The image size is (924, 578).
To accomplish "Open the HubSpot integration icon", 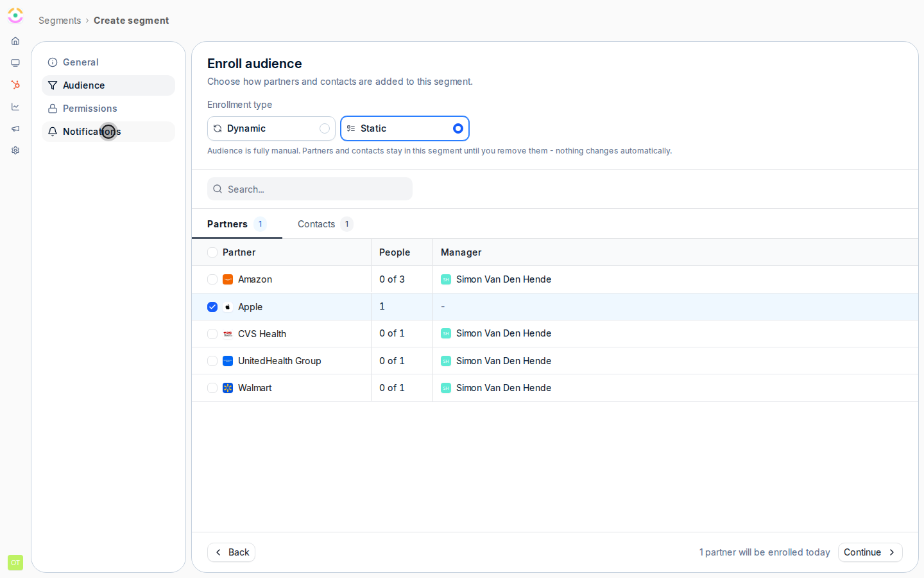I will [x=15, y=85].
